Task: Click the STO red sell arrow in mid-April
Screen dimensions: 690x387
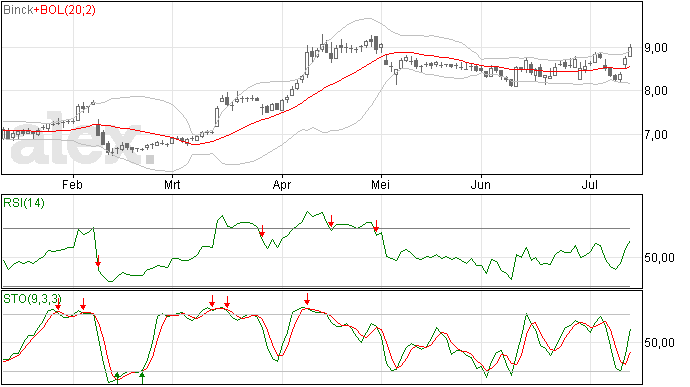Action: tap(307, 299)
